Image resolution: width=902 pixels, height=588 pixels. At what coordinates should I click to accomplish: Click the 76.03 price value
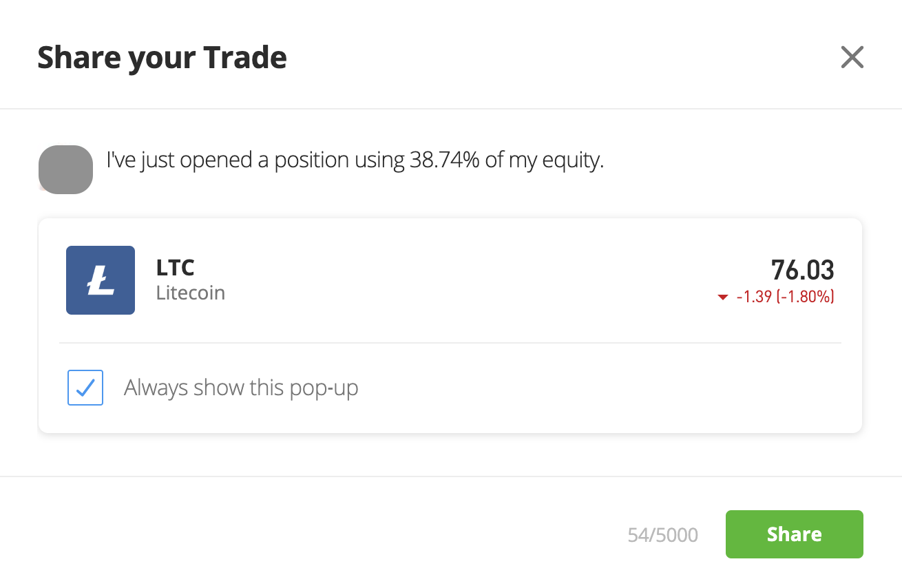click(x=802, y=270)
